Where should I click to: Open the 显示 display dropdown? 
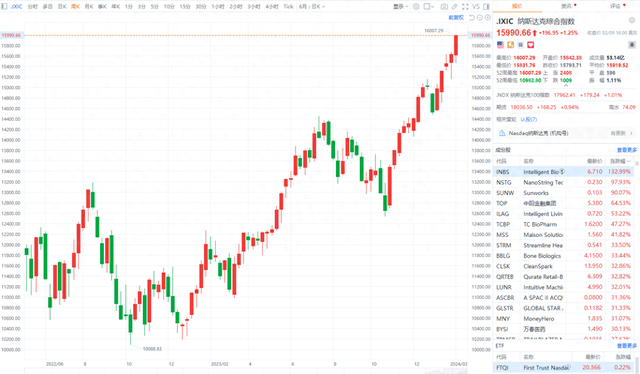(400, 7)
